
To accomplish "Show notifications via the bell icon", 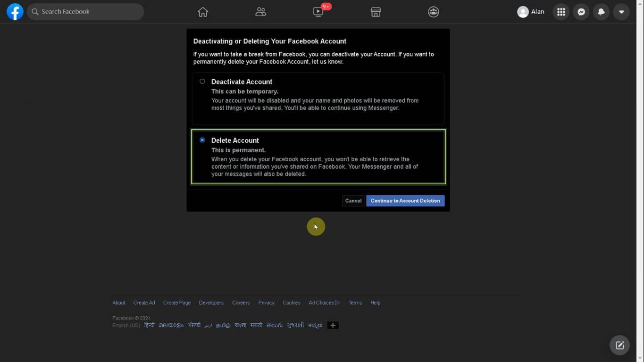I will [601, 12].
